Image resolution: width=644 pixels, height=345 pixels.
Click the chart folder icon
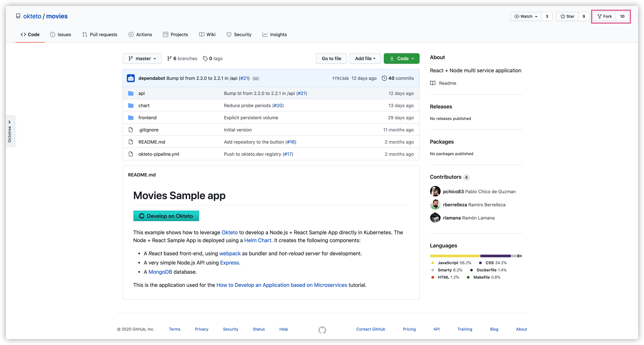coord(131,105)
